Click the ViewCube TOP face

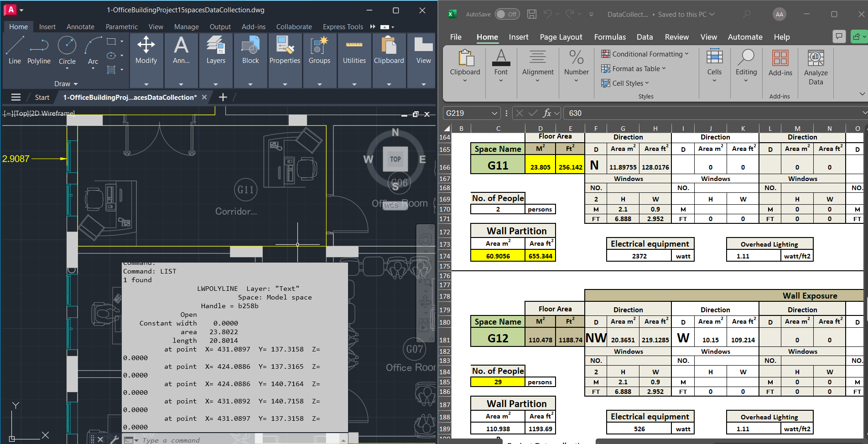pos(395,159)
